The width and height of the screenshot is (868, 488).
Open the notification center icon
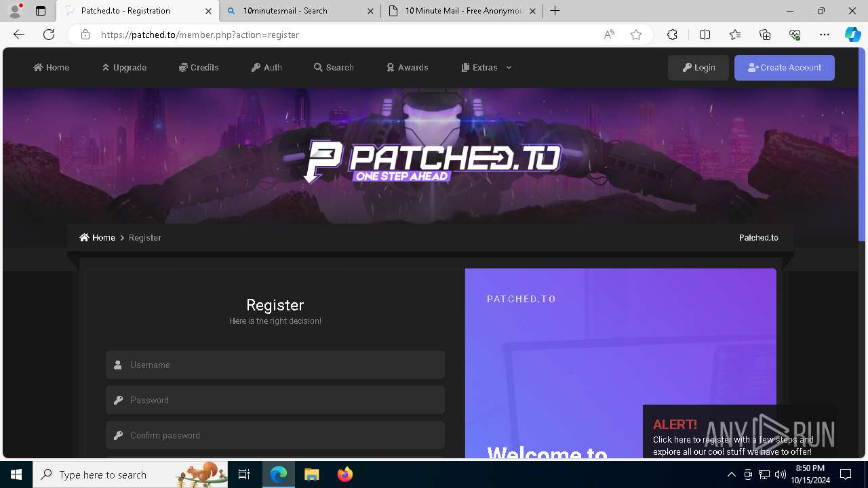point(846,474)
